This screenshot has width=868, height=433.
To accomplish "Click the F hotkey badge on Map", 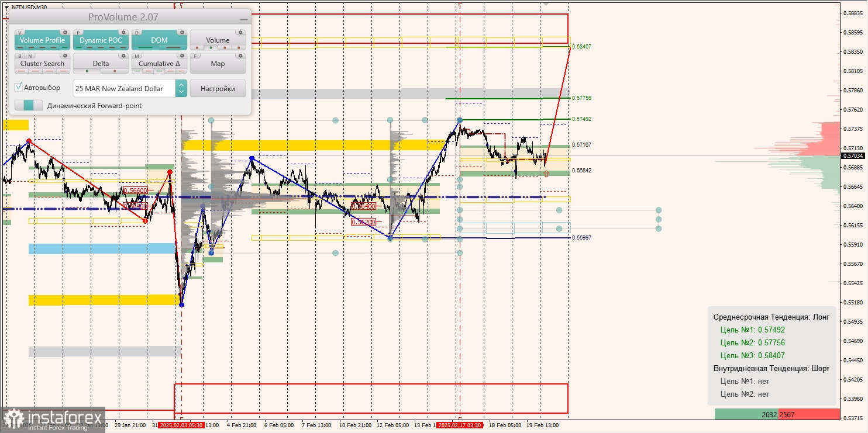I will (x=195, y=56).
